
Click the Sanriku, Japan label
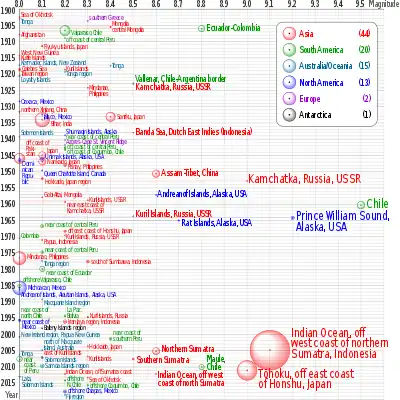pos(131,117)
